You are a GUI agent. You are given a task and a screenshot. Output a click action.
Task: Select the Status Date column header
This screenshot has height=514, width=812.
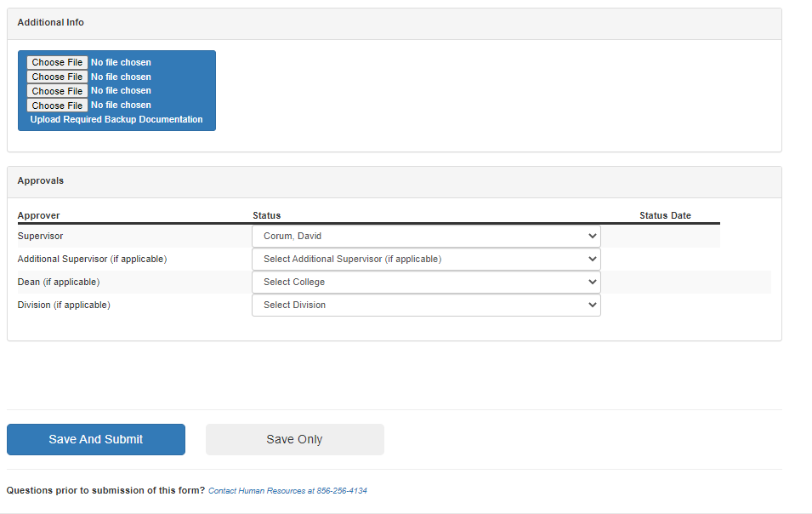coord(665,216)
